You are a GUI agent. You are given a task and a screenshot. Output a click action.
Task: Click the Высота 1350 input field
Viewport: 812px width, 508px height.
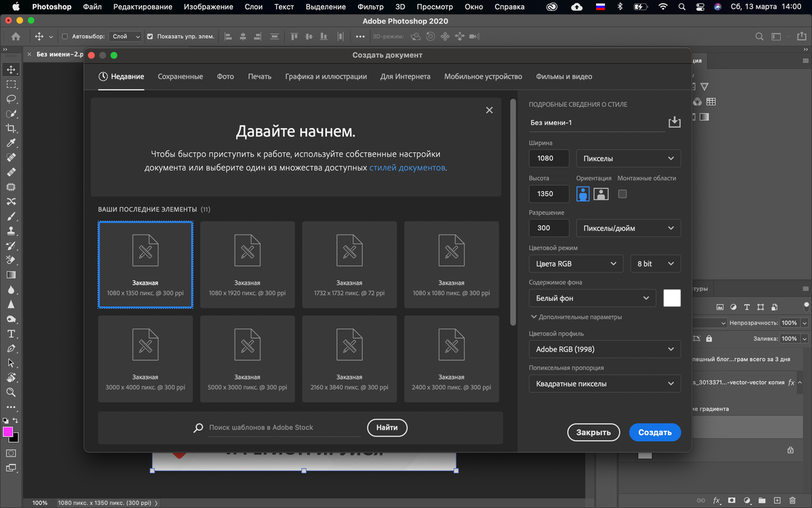click(549, 194)
